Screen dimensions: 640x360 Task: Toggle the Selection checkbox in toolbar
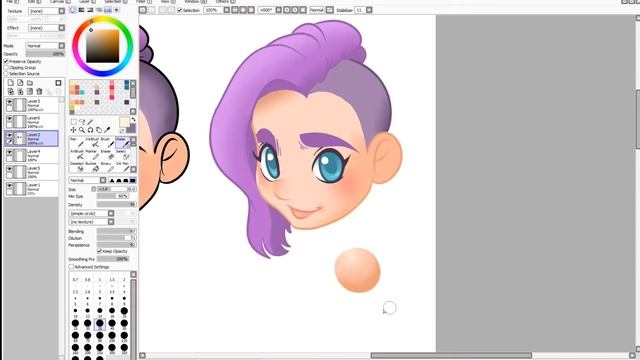pyautogui.click(x=180, y=10)
